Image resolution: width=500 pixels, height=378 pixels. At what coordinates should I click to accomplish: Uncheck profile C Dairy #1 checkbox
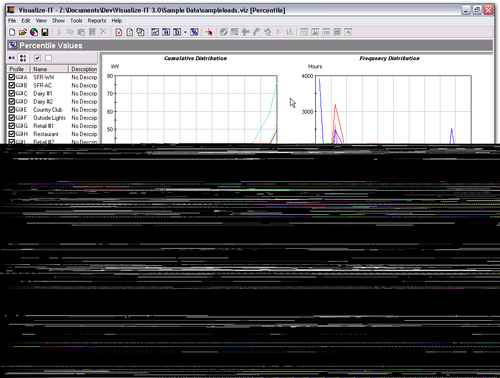(12, 93)
